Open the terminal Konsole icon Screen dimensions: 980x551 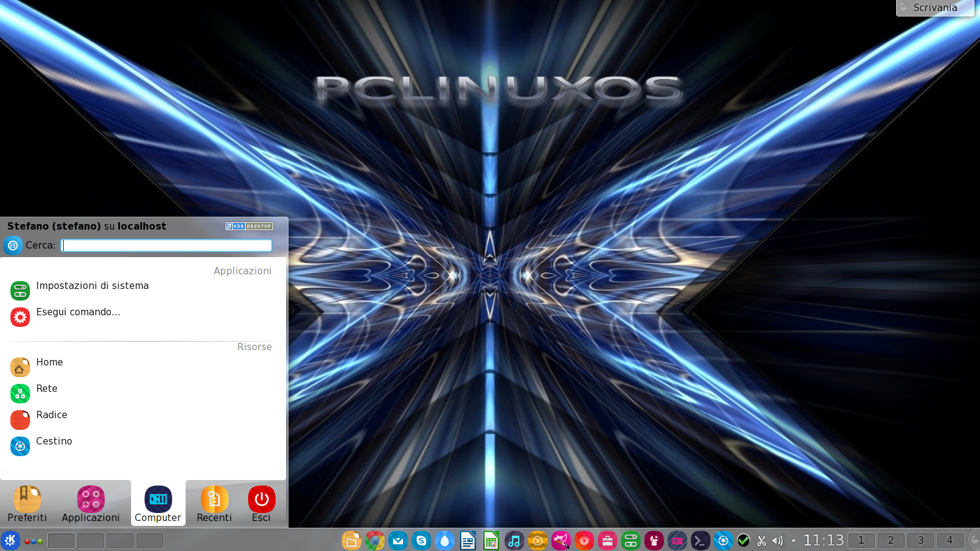[700, 541]
